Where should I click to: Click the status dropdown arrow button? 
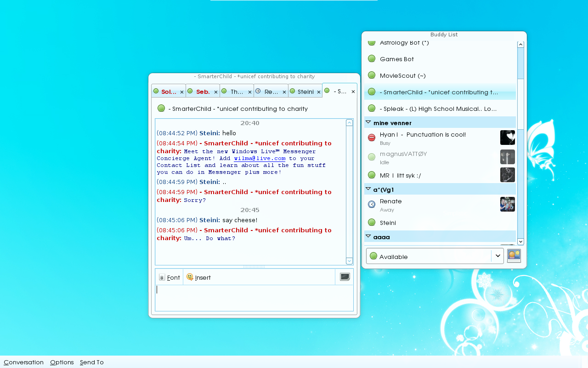[498, 256]
